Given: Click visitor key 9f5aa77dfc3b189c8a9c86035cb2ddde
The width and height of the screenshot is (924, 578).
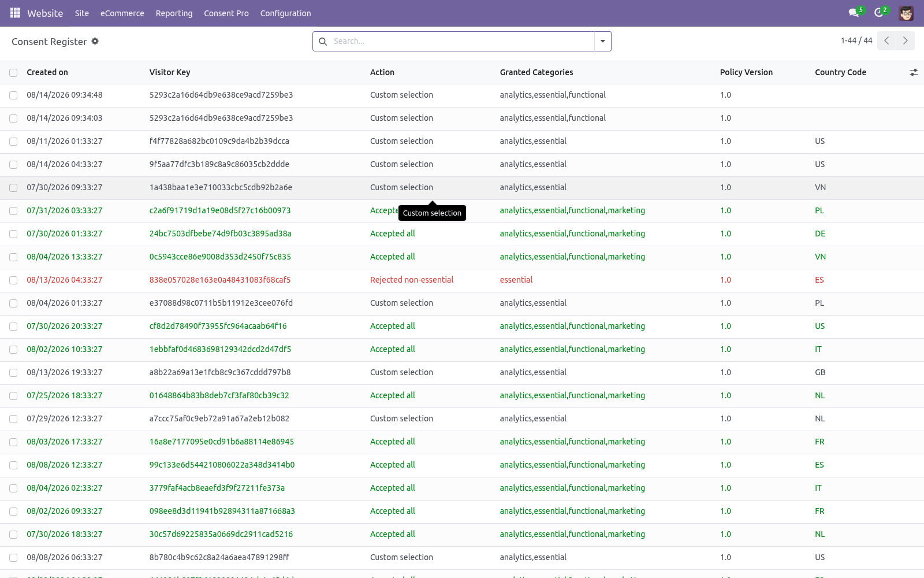Looking at the screenshot, I should [219, 164].
